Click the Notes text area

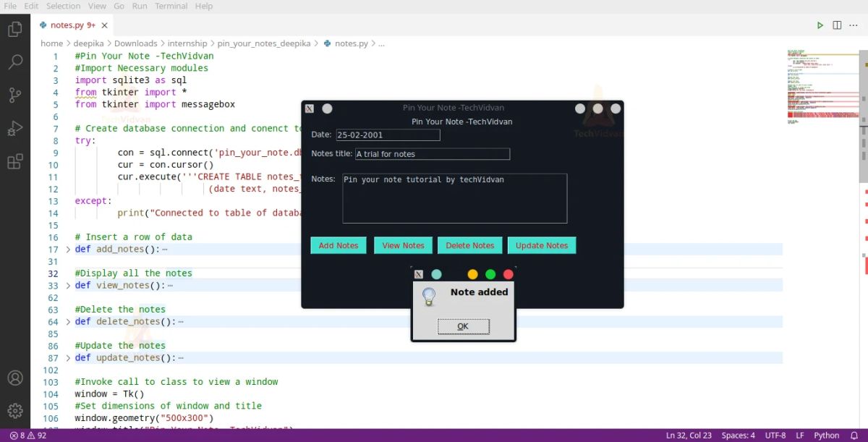454,198
